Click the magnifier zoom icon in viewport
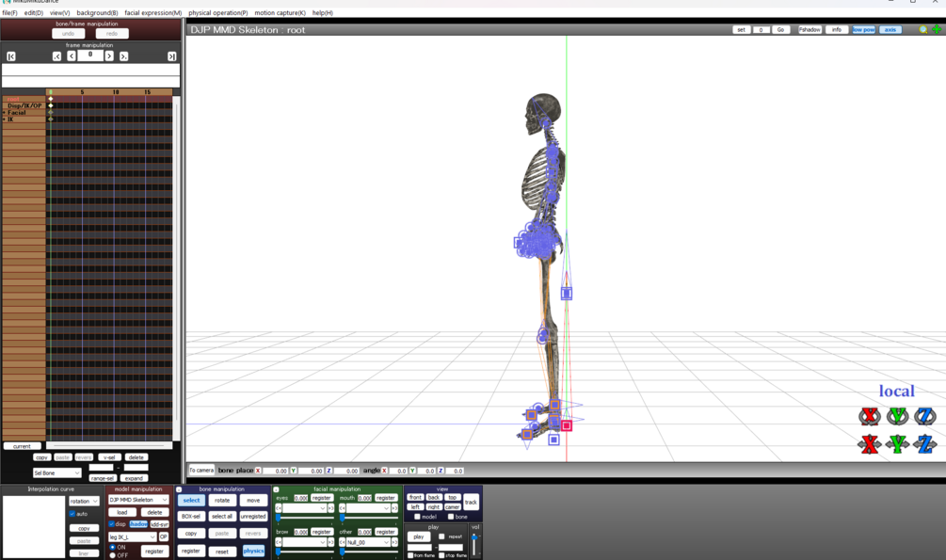Image resolution: width=946 pixels, height=560 pixels. (x=923, y=29)
